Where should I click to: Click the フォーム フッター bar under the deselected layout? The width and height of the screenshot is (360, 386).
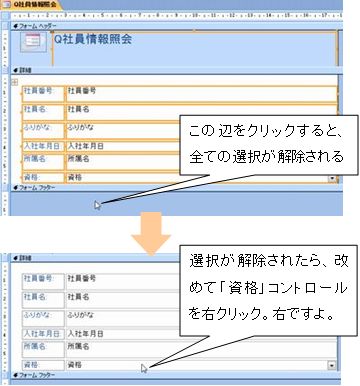tap(177, 375)
